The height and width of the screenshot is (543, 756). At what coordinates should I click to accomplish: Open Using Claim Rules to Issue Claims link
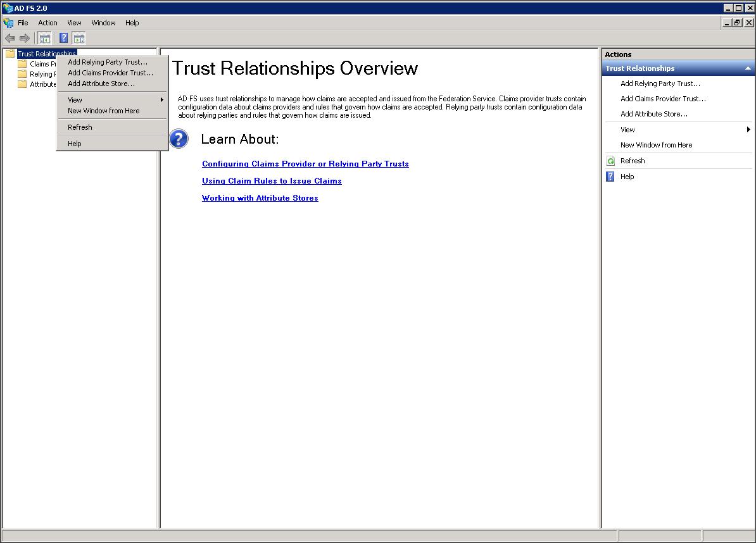click(x=272, y=181)
